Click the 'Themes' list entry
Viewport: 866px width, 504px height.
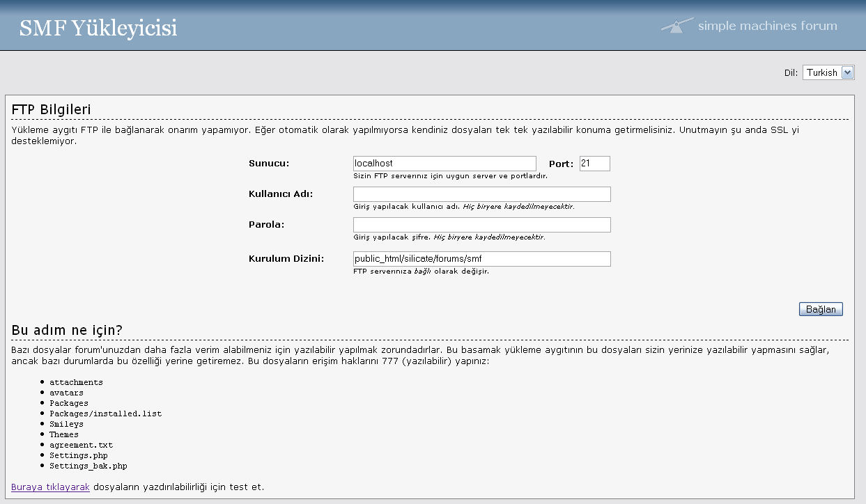(x=64, y=434)
